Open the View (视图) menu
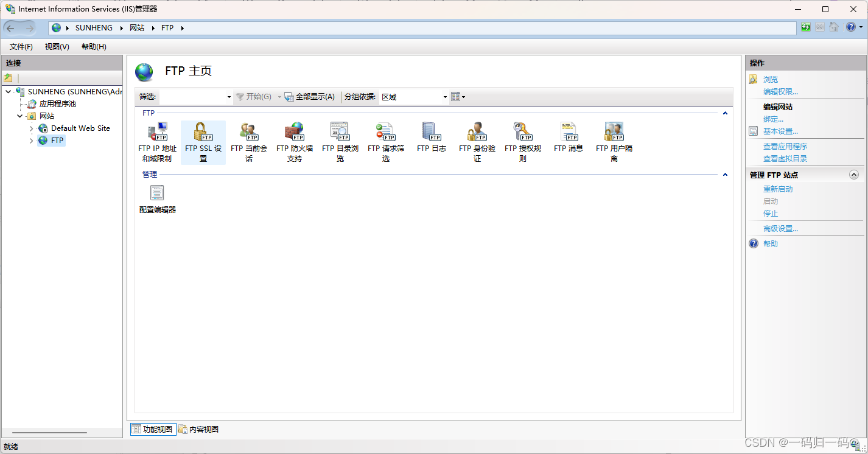 tap(57, 47)
